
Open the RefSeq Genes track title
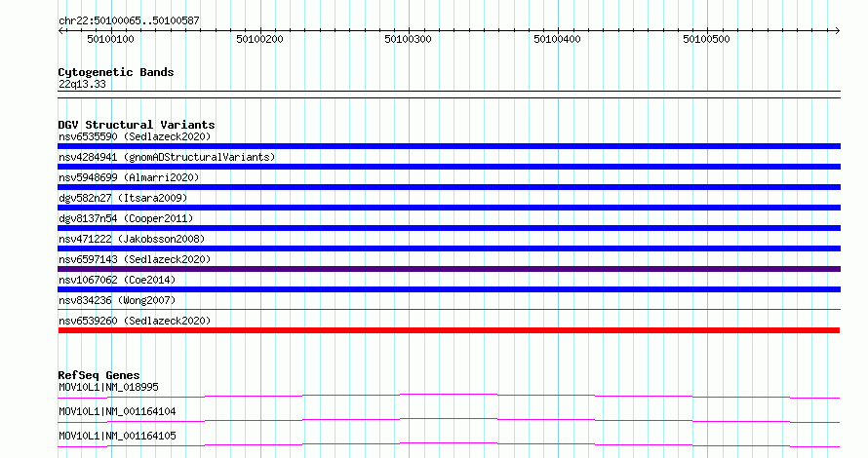[99, 375]
